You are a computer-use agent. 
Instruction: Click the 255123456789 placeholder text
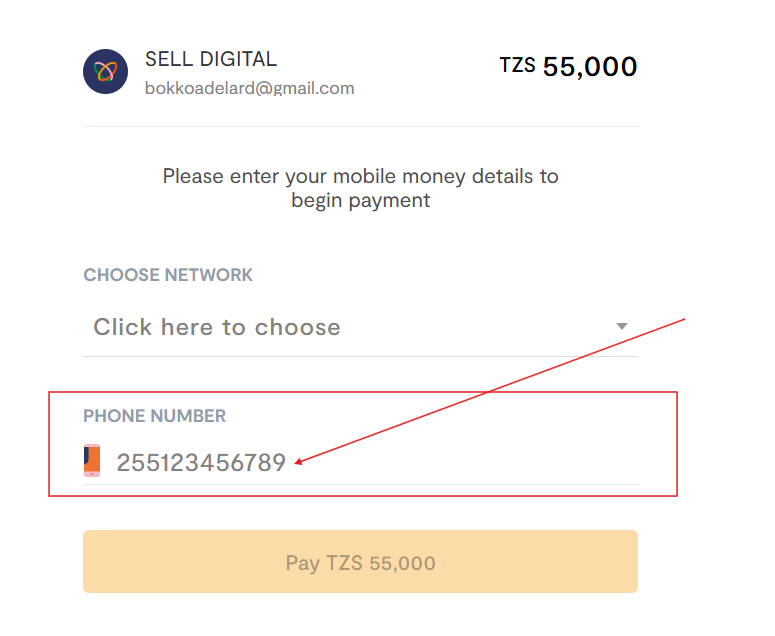(201, 463)
